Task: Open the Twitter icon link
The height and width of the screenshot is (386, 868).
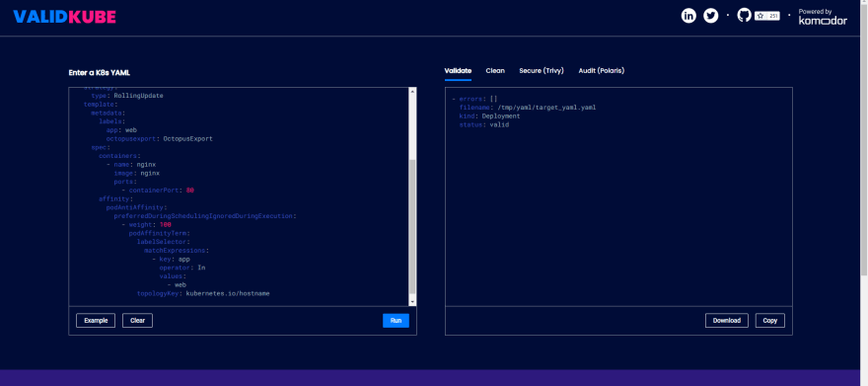Action: coord(711,16)
